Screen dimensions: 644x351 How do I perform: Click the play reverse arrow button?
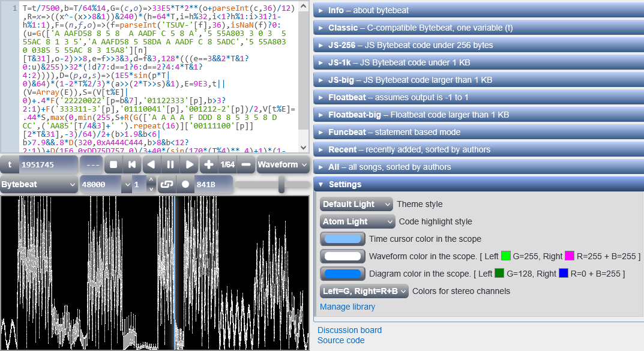coord(151,164)
